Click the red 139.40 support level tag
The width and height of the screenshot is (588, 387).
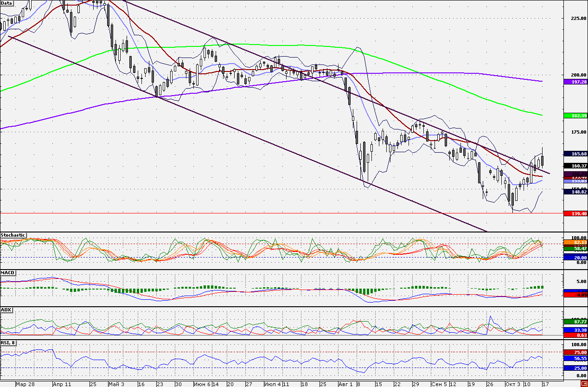point(575,213)
